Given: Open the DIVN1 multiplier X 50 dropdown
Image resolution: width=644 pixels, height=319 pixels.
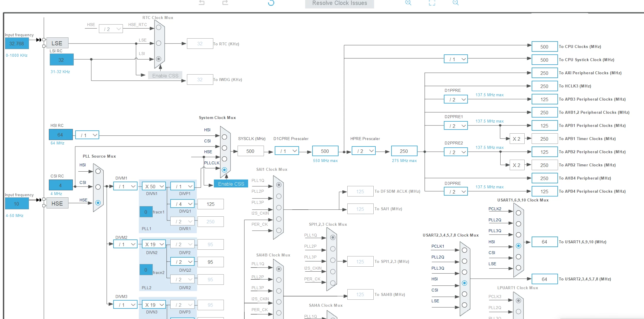Looking at the screenshot, I should point(154,186).
